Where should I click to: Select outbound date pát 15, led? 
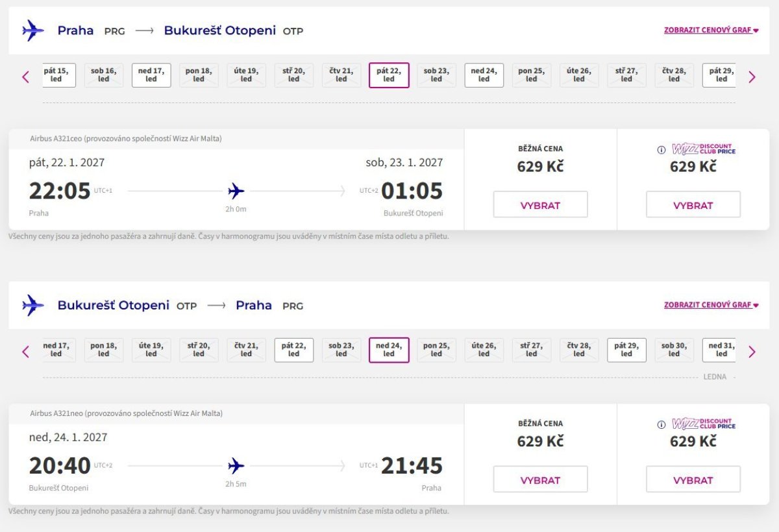[59, 75]
